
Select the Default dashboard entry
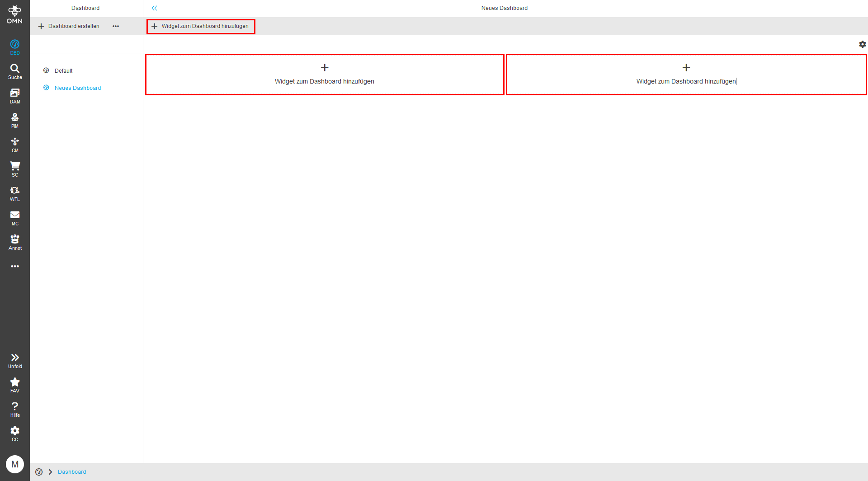(x=63, y=70)
